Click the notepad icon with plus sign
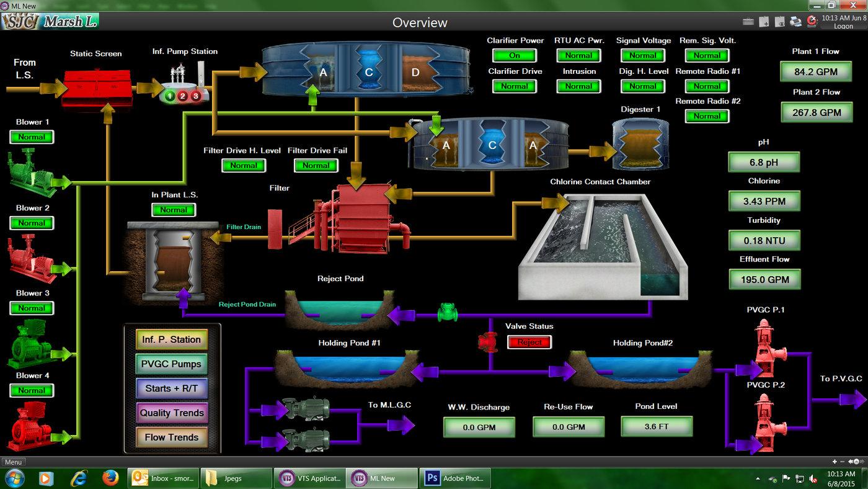Screen dimensions: 868x489 pos(764,22)
